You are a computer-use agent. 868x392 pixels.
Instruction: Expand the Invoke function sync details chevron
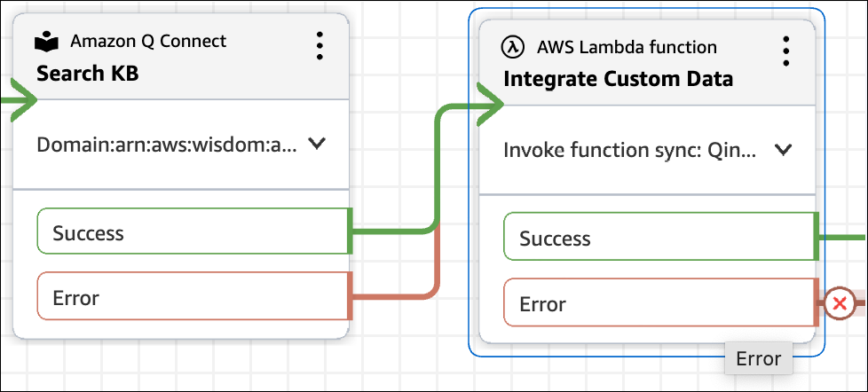point(784,150)
